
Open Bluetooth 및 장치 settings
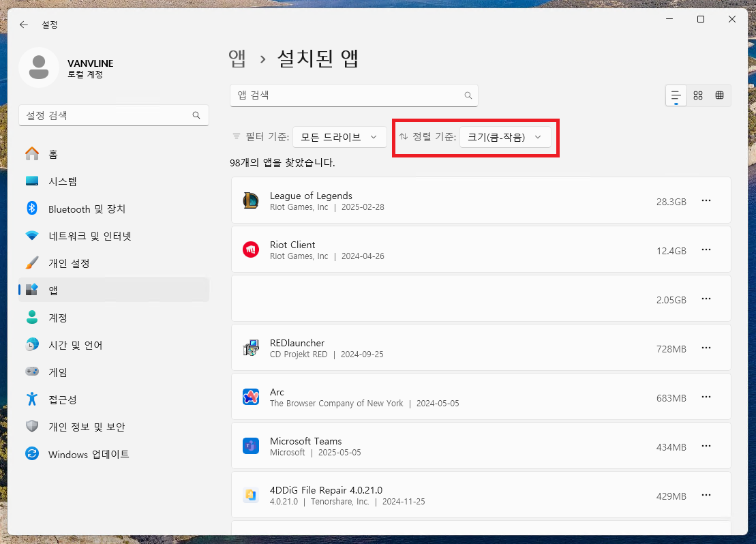(x=114, y=209)
